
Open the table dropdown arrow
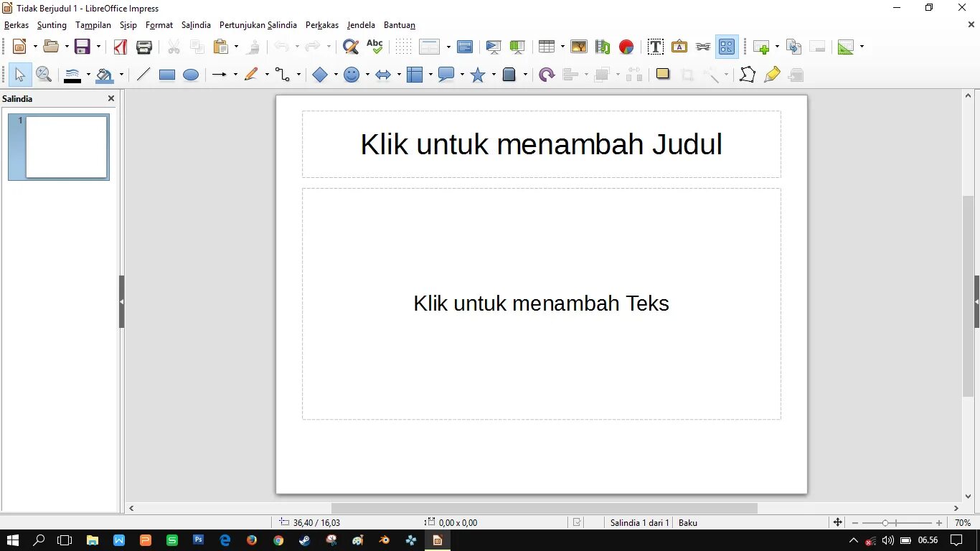pyautogui.click(x=562, y=47)
